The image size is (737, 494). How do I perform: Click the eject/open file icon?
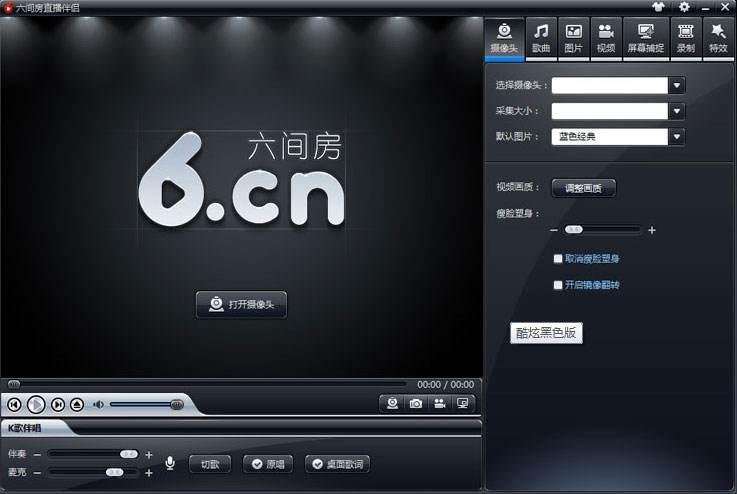click(77, 404)
